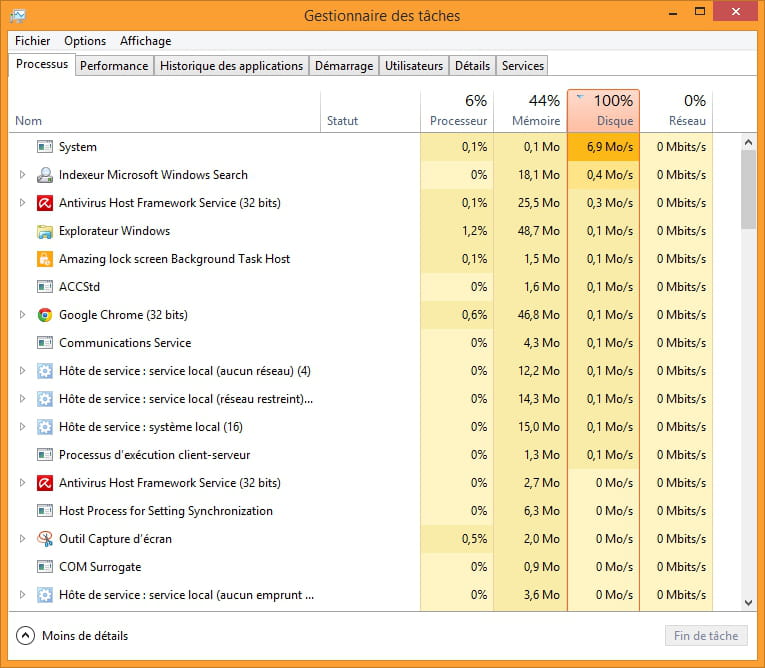The width and height of the screenshot is (765, 668).
Task: Click the gear icon of service local (réseau restreint)
Action: [x=45, y=399]
